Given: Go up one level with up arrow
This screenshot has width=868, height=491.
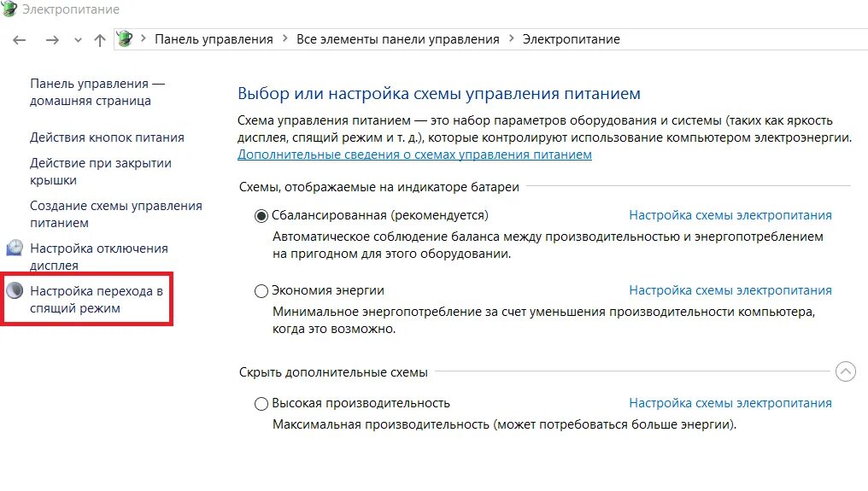Looking at the screenshot, I should (x=100, y=40).
